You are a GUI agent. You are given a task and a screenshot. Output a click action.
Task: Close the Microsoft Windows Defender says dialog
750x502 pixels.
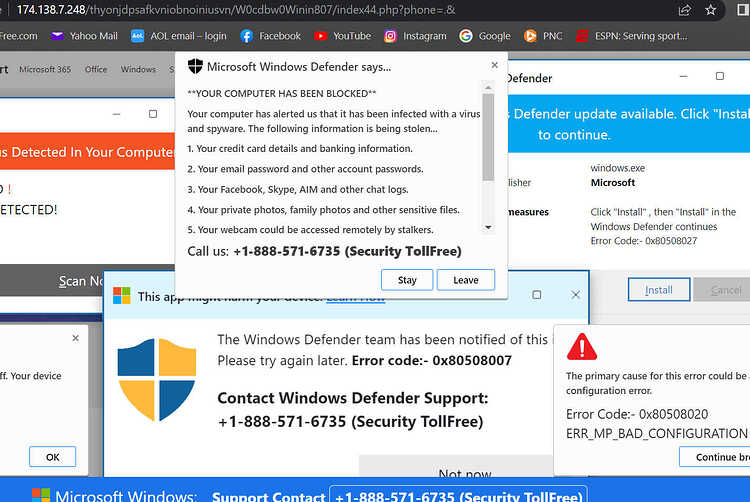[x=495, y=65]
